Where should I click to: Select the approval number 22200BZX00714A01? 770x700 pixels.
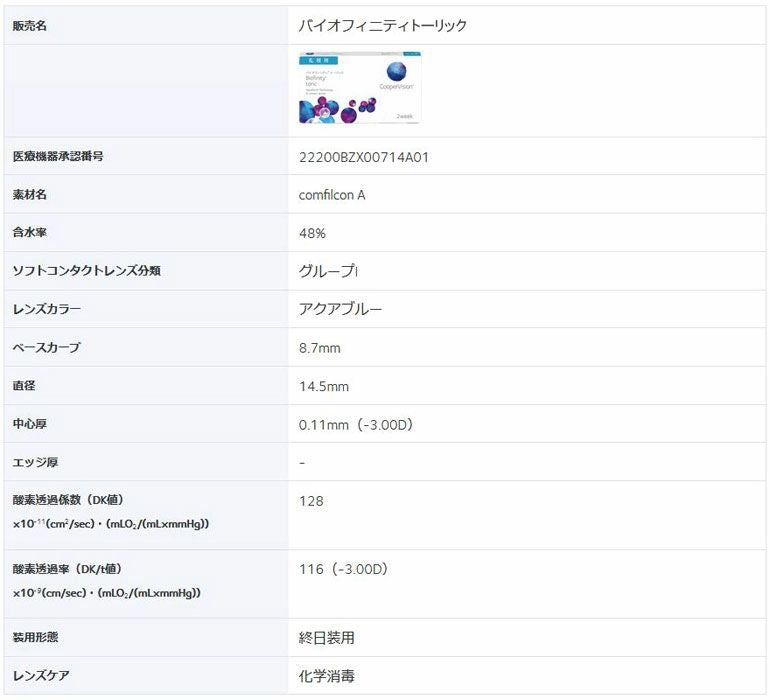[364, 157]
